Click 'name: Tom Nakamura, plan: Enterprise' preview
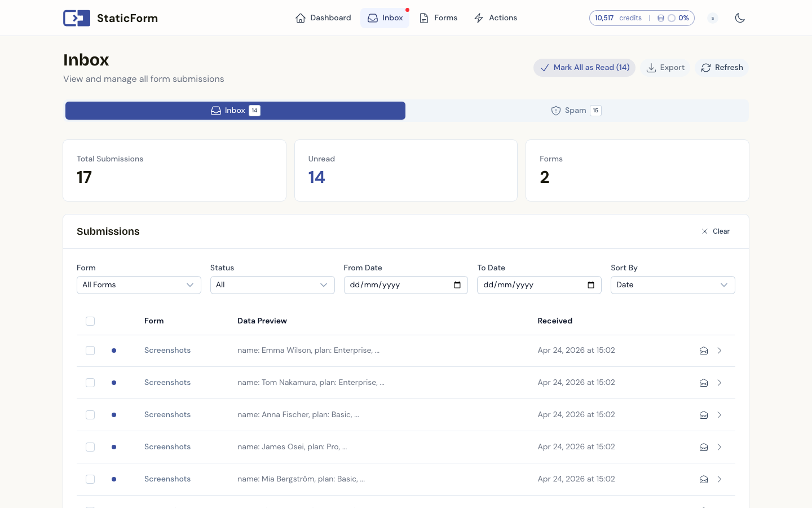This screenshot has height=508, width=812. coord(311,383)
